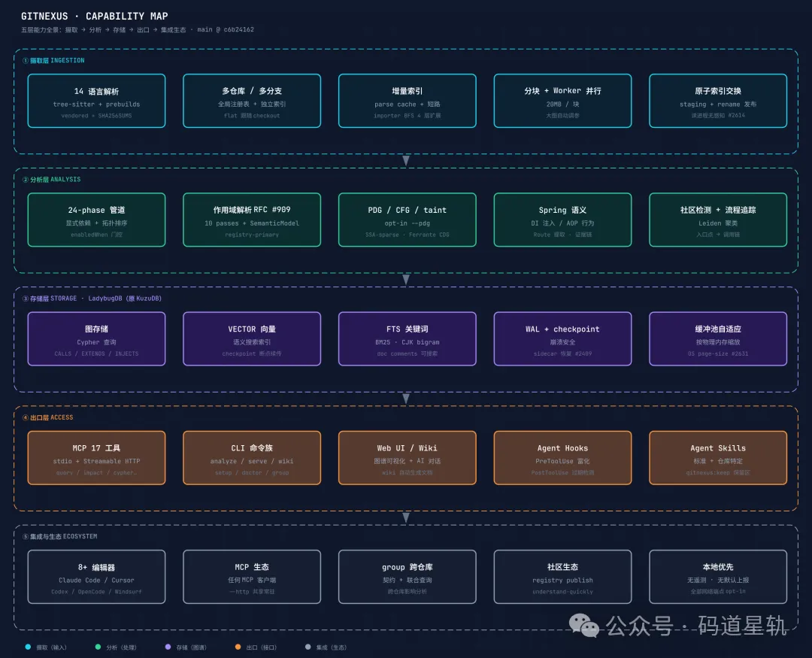The width and height of the screenshot is (812, 658).
Task: Open the MCP 生态 card
Action: point(252,577)
